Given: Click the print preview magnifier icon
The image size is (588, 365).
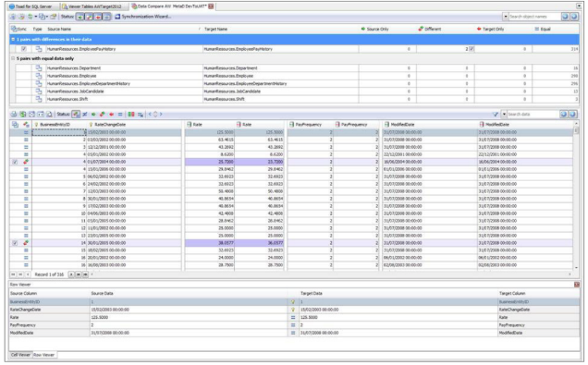Looking at the screenshot, I should pos(49,115).
